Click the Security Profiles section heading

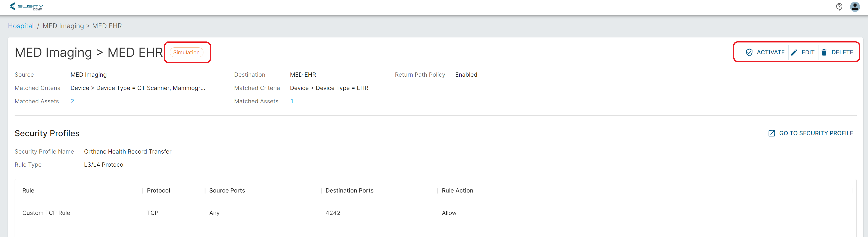[x=47, y=133]
